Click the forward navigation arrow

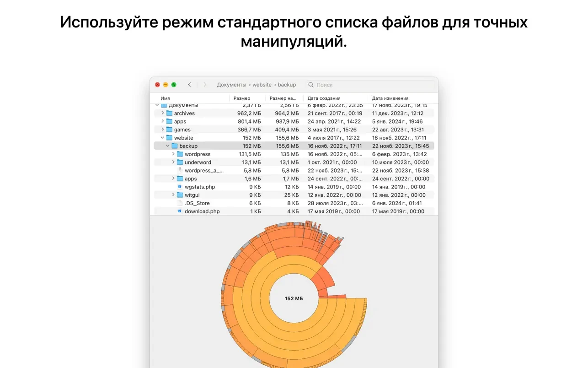pyautogui.click(x=205, y=85)
